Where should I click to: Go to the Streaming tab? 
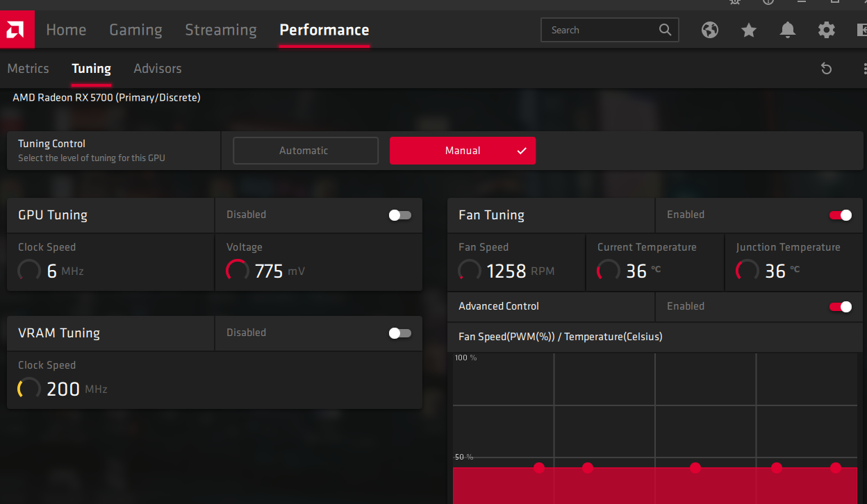221,30
